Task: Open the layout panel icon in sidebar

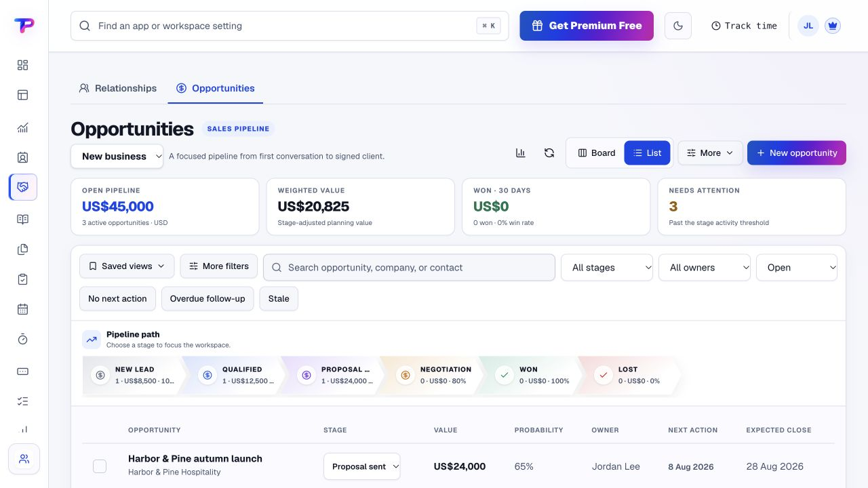Action: point(22,95)
